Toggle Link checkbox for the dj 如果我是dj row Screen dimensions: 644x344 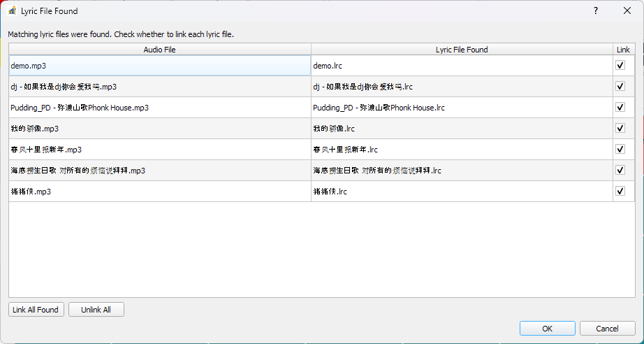pyautogui.click(x=620, y=86)
